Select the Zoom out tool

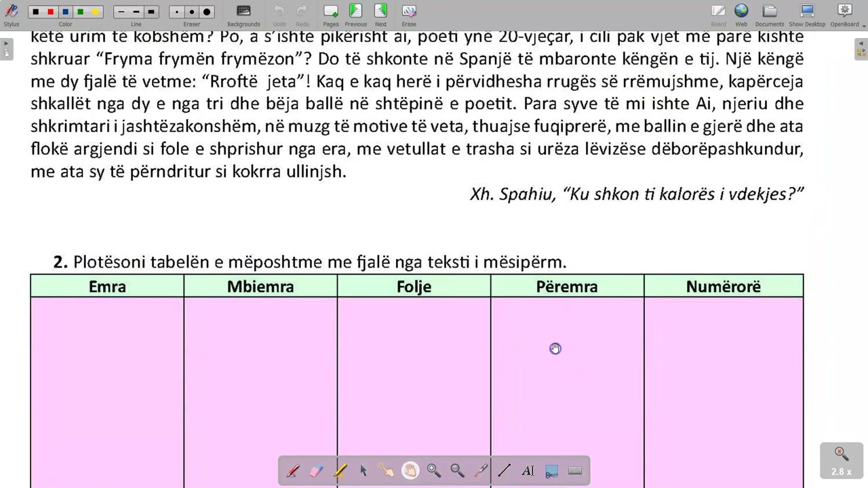click(457, 471)
